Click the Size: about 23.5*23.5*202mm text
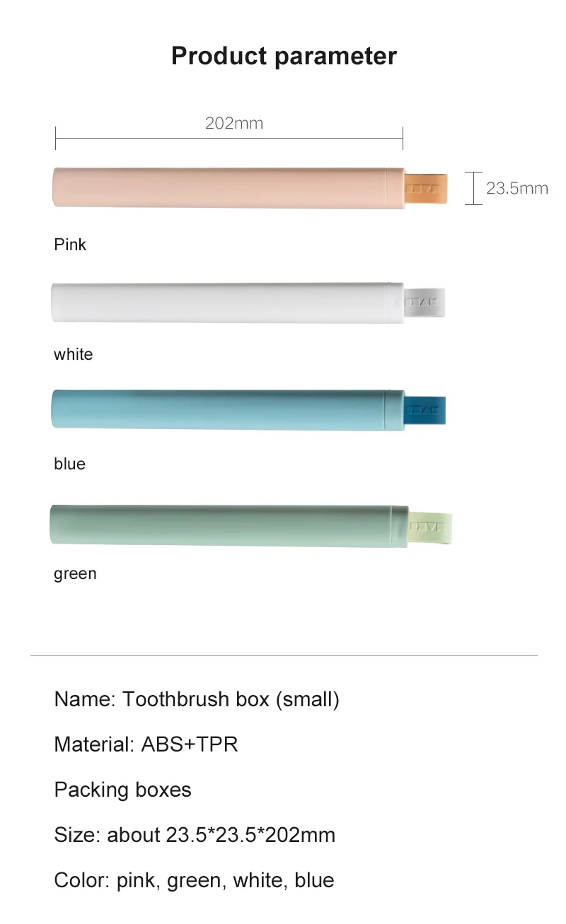The height and width of the screenshot is (924, 566). [195, 834]
